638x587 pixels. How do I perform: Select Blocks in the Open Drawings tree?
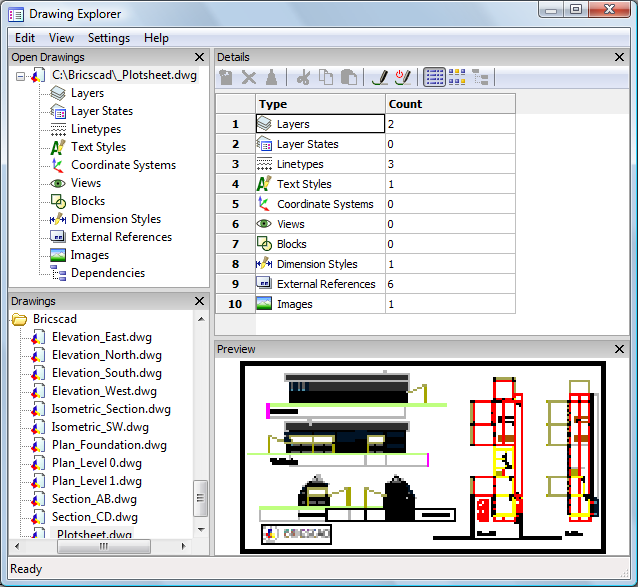(x=88, y=201)
